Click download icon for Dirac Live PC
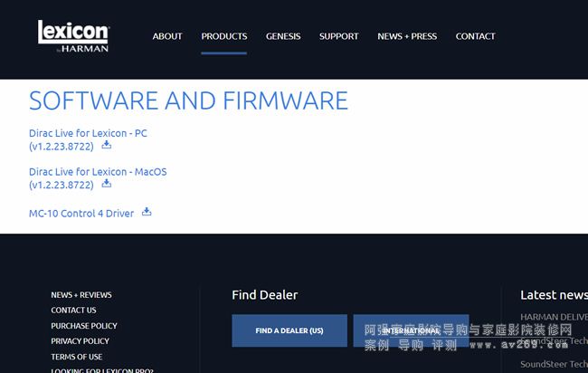588x373 pixels. pos(107,145)
